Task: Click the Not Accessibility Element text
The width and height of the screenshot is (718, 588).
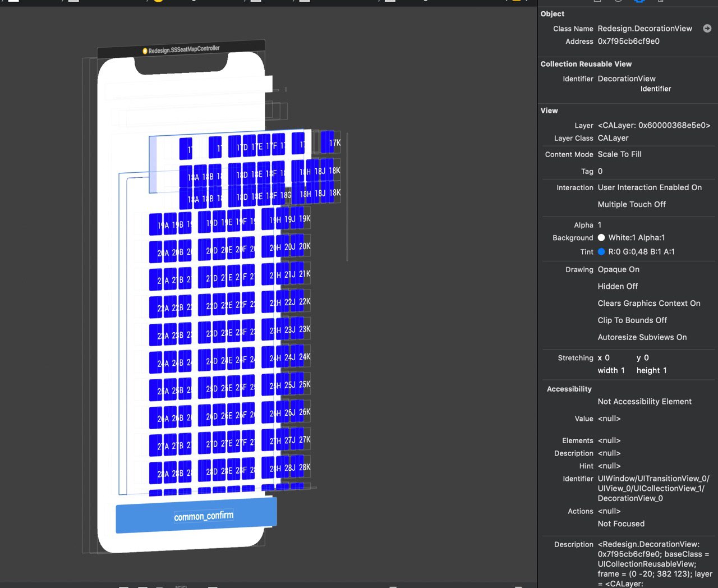Action: [x=645, y=402]
